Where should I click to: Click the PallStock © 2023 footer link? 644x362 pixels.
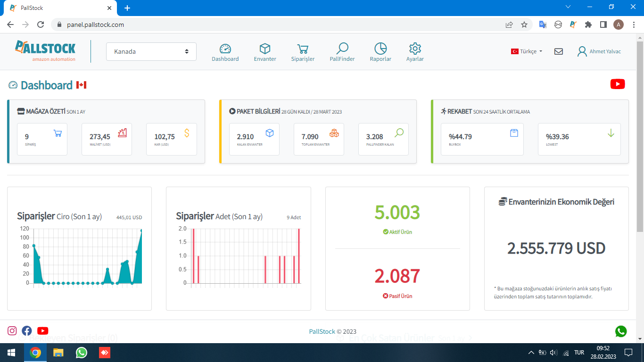point(333,331)
